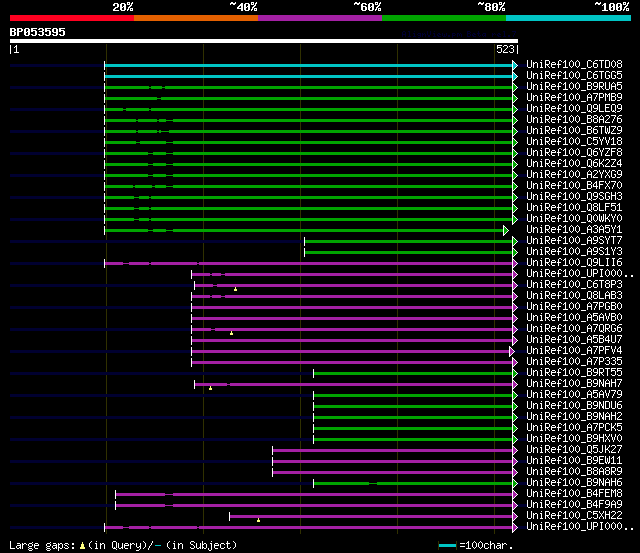The width and height of the screenshot is (640, 553).
Task: Click the yellow gap marker on C5XH22 row
Action: pyautogui.click(x=258, y=520)
